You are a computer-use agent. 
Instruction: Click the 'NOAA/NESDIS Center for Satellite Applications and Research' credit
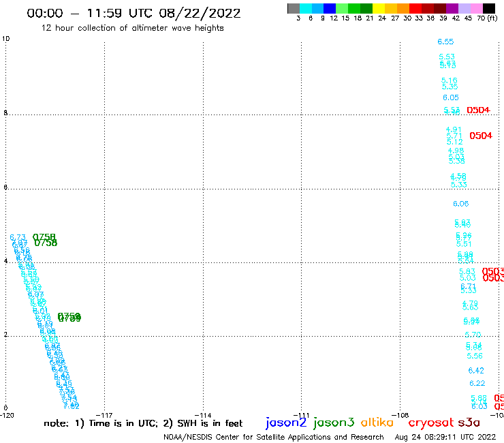[x=274, y=438]
